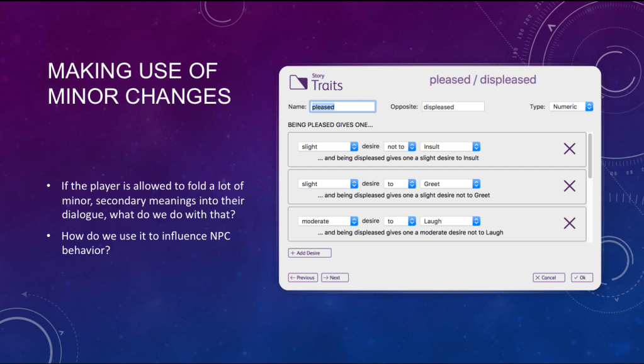This screenshot has width=644, height=364.
Task: Change the Insult action dropdown
Action: 450,146
